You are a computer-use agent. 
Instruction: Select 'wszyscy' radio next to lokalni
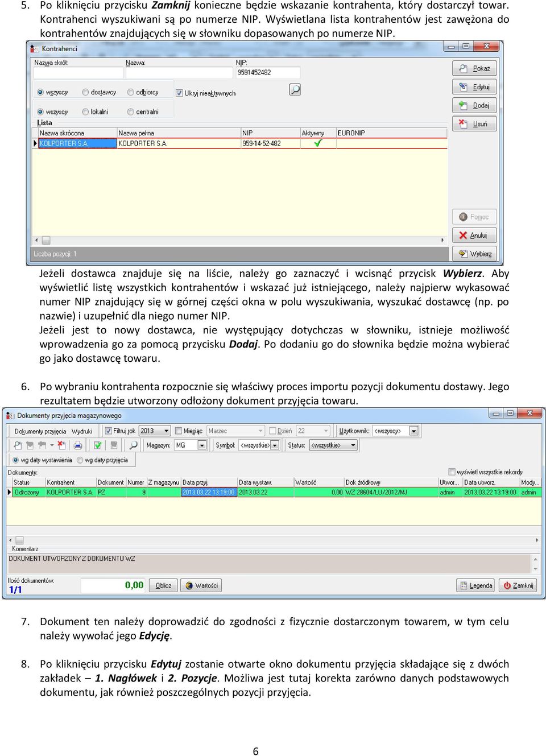(40, 112)
